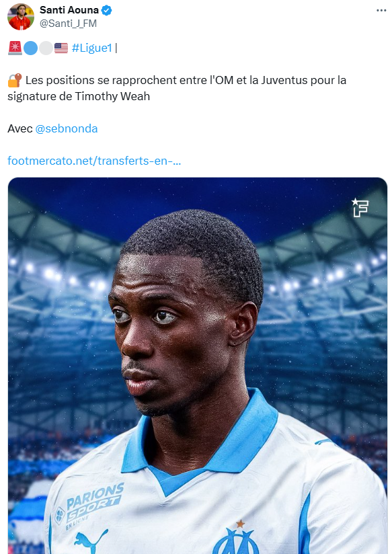The height and width of the screenshot is (554, 392).
Task: Click the white circle emoji
Action: 46,48
